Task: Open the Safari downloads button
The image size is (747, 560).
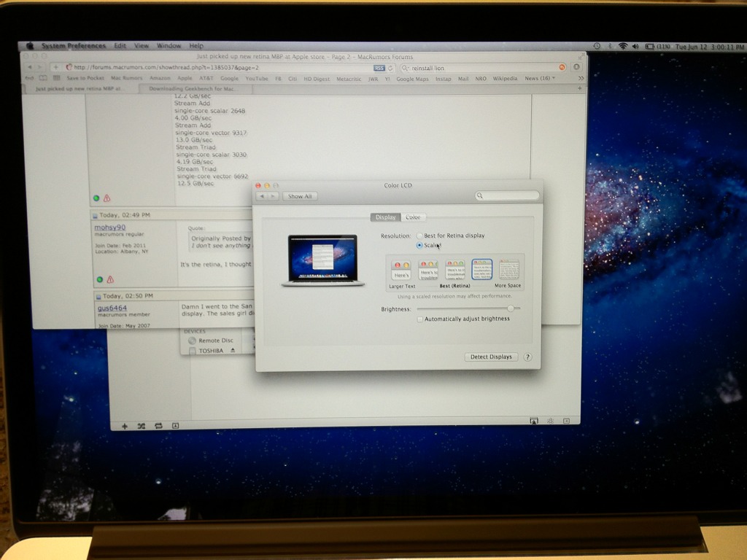Action: pos(576,67)
